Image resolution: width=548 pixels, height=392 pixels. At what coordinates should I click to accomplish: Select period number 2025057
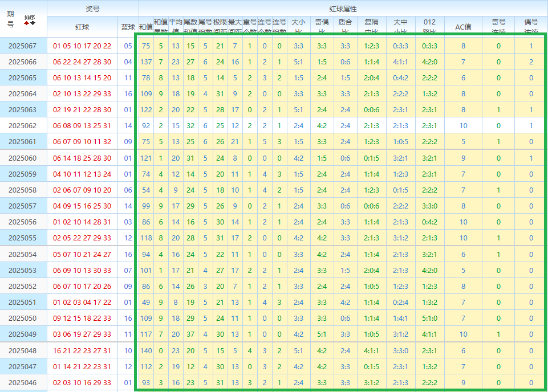point(22,206)
